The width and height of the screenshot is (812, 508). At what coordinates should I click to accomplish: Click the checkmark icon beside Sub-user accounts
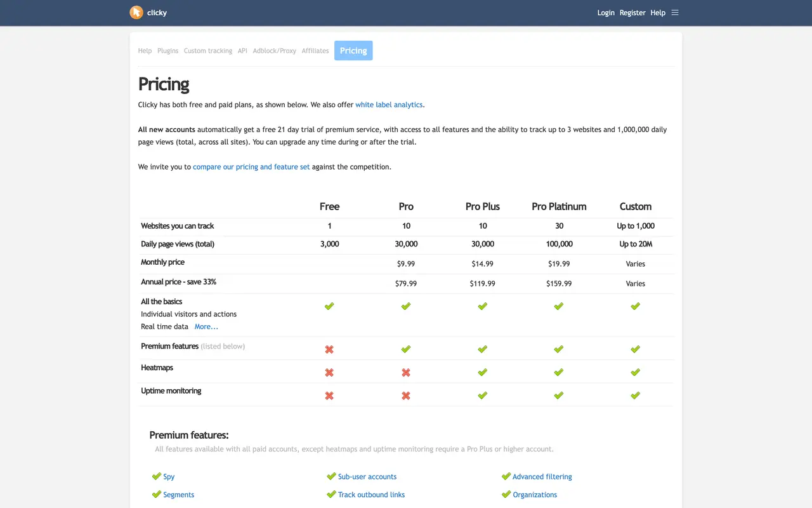331,476
